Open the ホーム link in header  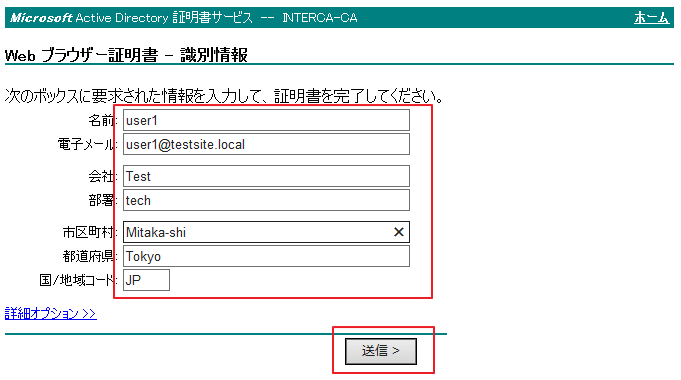[x=651, y=18]
